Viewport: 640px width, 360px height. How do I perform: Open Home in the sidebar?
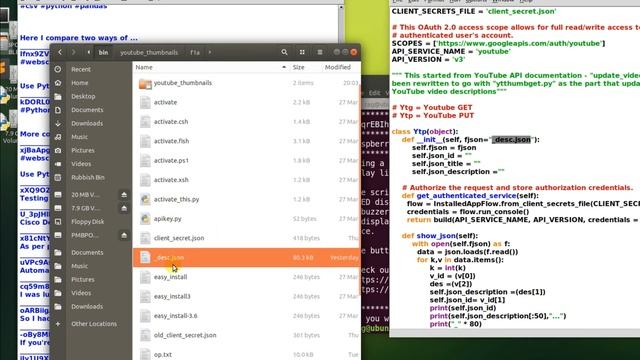80,83
